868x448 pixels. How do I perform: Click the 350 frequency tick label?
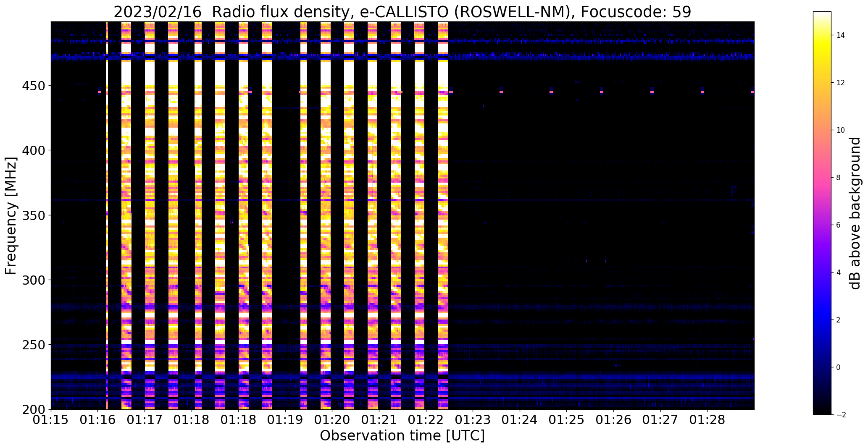tap(34, 215)
